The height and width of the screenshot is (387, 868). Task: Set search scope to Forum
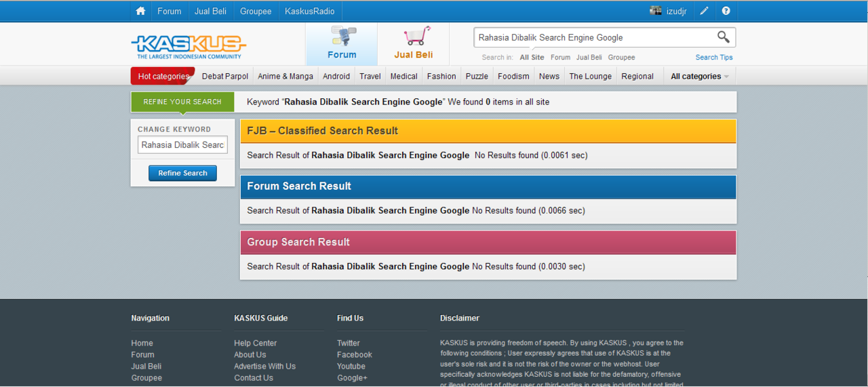point(560,58)
